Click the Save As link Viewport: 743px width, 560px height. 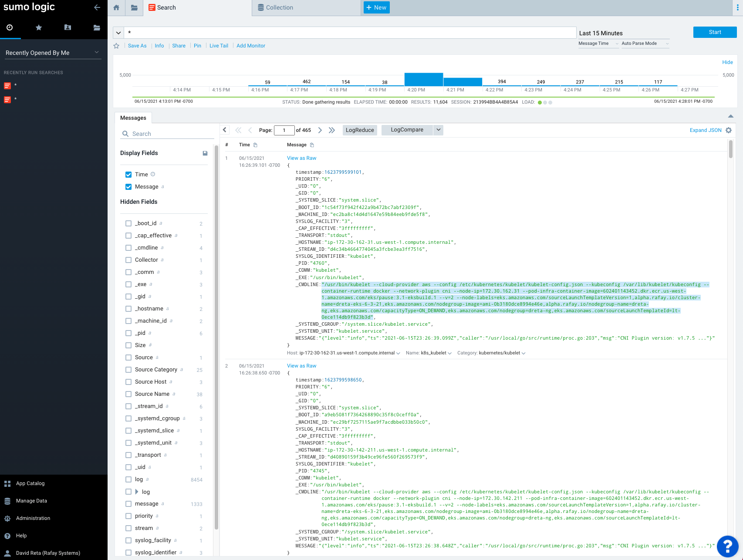137,46
